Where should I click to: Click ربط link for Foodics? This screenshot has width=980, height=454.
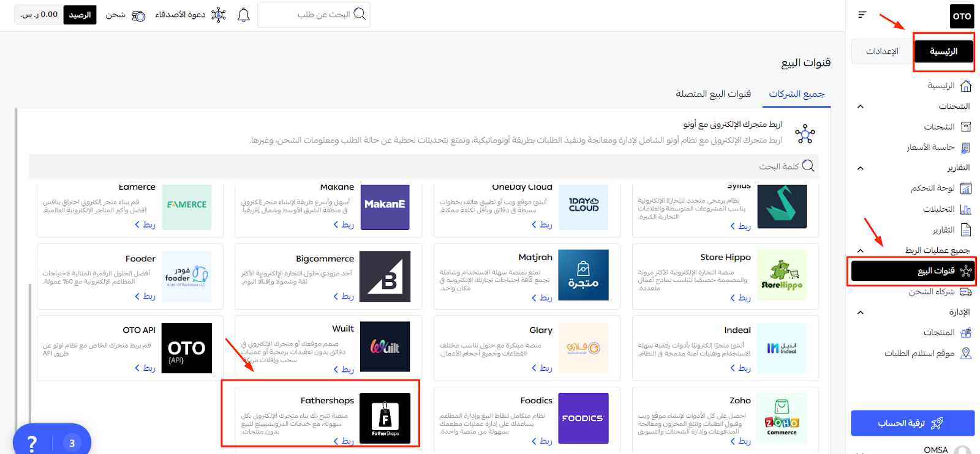(542, 441)
